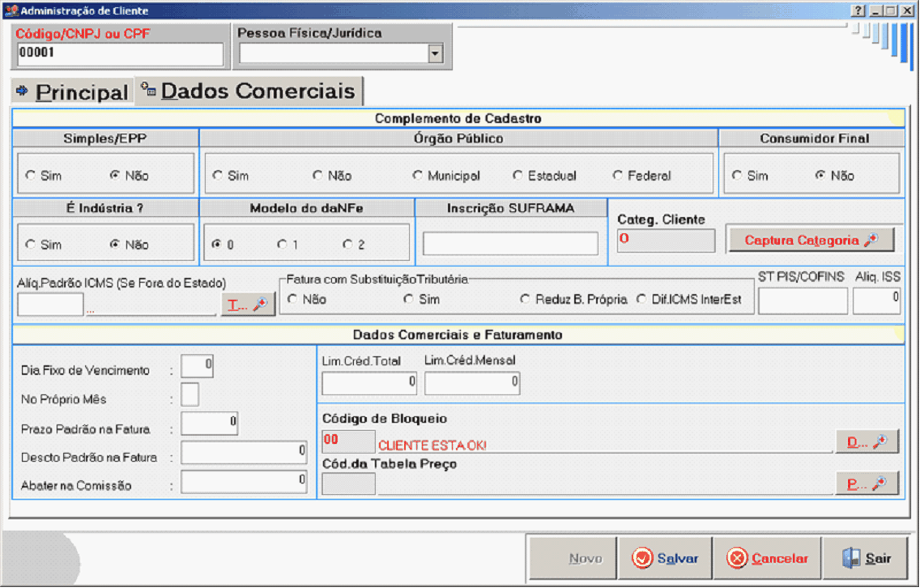Image resolution: width=920 pixels, height=588 pixels.
Task: Click the window help question mark
Action: coord(858,11)
